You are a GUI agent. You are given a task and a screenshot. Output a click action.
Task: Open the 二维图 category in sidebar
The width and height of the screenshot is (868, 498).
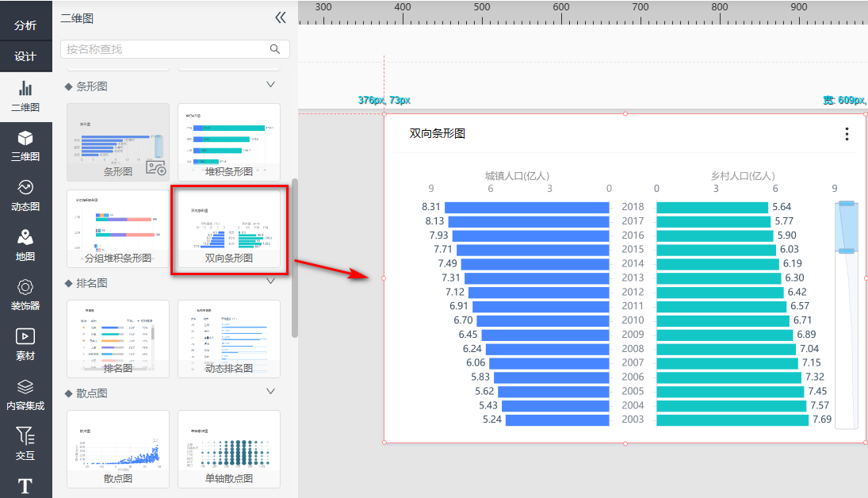[25, 96]
